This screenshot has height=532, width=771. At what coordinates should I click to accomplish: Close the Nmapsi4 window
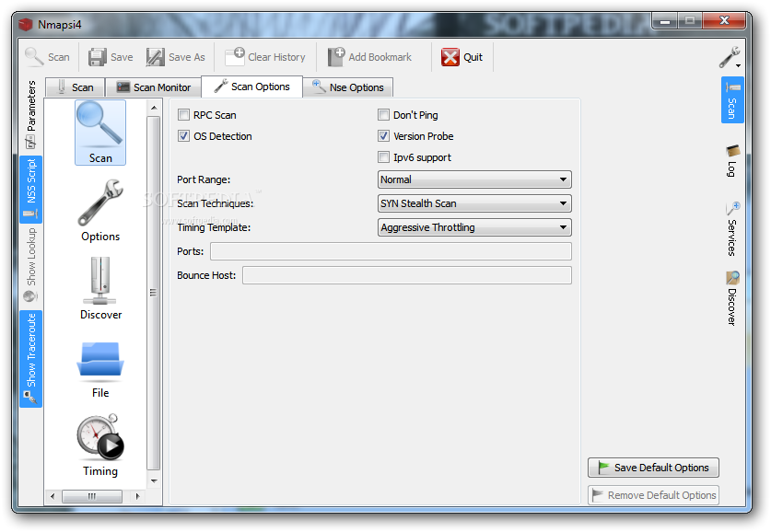coord(724,20)
